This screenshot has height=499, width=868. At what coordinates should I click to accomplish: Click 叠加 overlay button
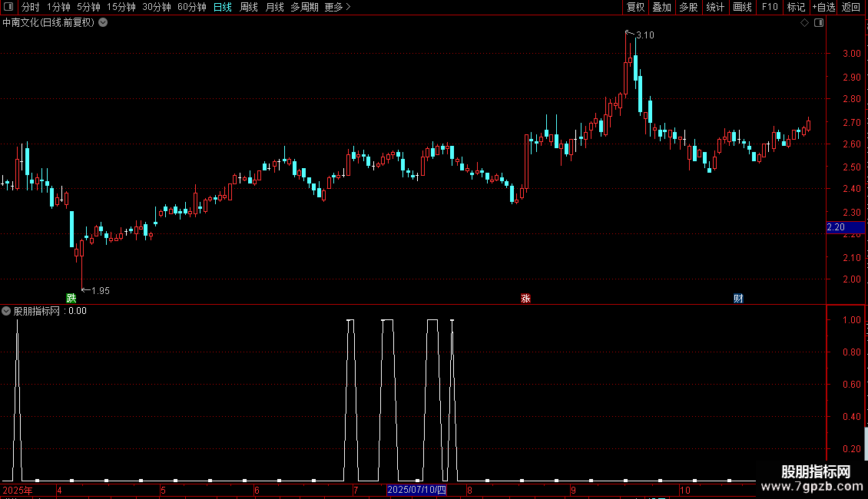[x=661, y=7]
